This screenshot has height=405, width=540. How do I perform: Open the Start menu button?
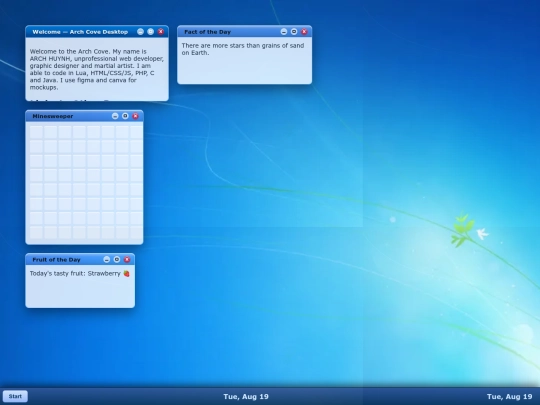(x=15, y=396)
